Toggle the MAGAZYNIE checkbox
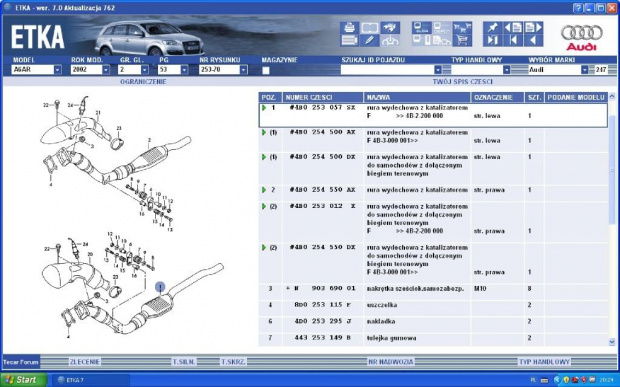The width and height of the screenshot is (620, 387). tap(266, 70)
